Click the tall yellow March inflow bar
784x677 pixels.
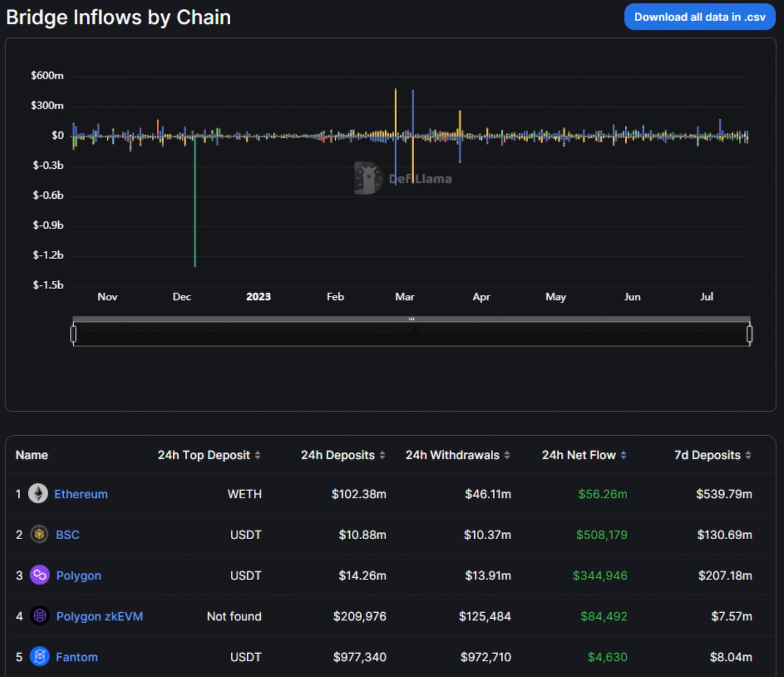395,109
